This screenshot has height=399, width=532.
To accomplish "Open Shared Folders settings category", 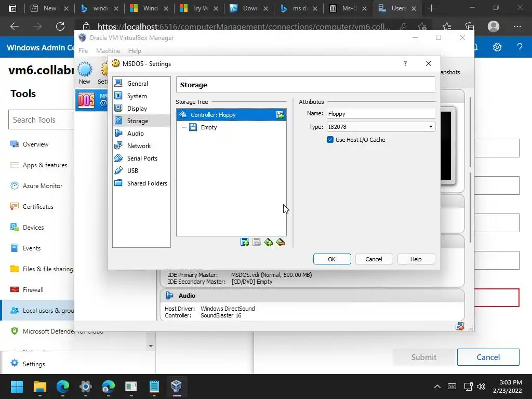I will point(141,183).
